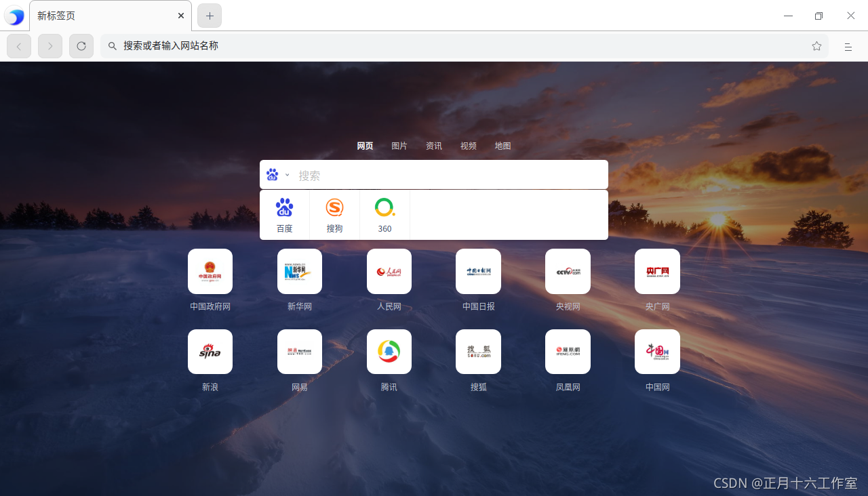Screen dimensions: 868x496
Task: Go forward with the forward arrow
Action: [50, 46]
